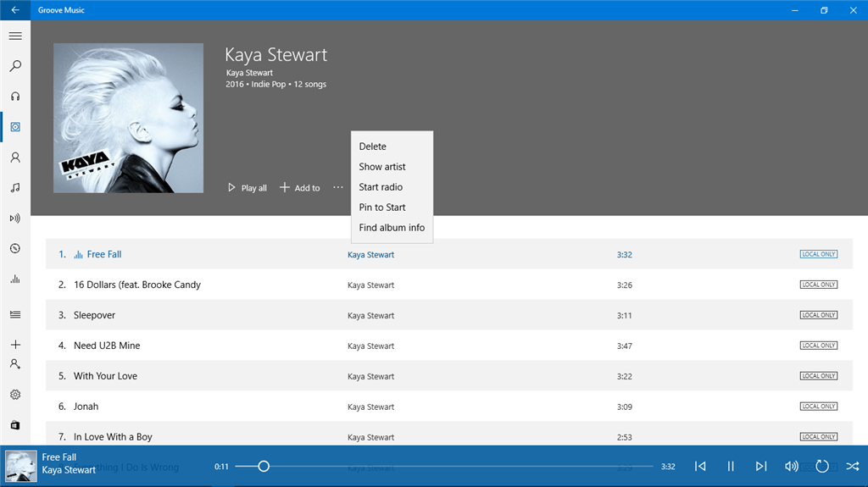Open the headphones Explore section

coord(15,97)
